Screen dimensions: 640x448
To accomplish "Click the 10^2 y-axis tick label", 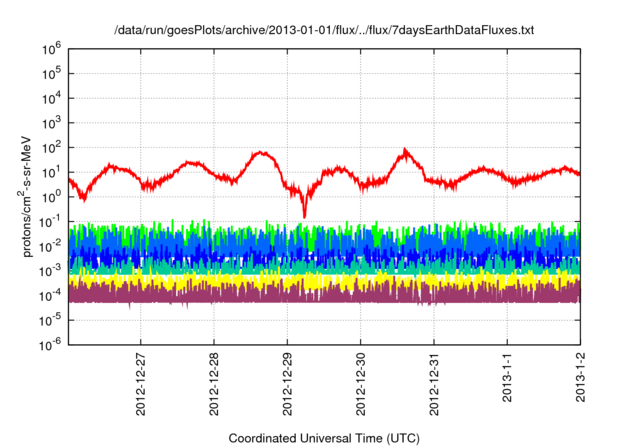I will click(x=51, y=148).
